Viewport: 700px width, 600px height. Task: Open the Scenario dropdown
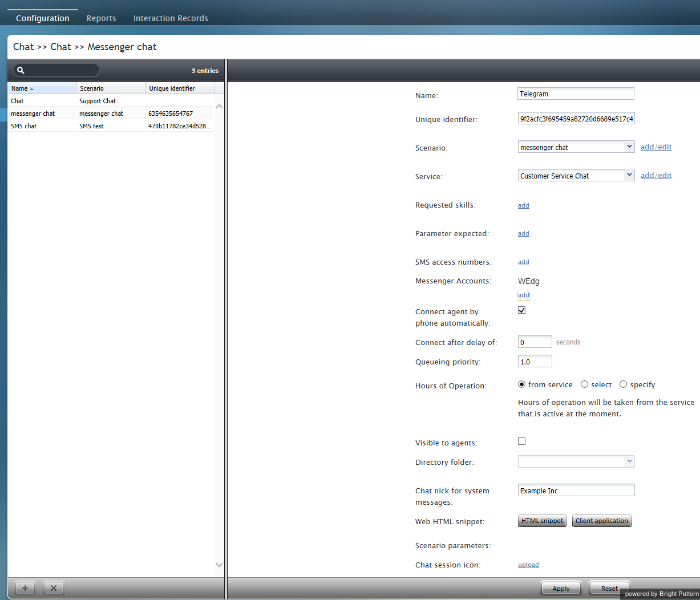[629, 147]
